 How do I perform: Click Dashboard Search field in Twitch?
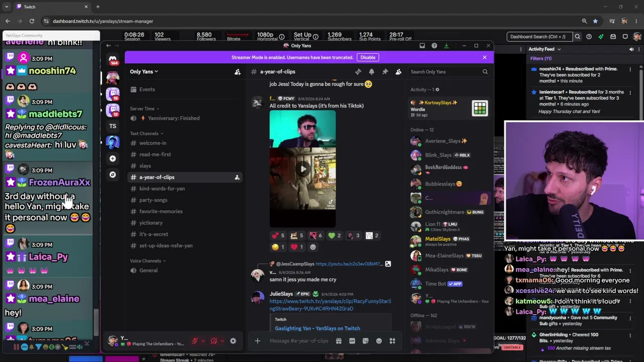click(540, 37)
